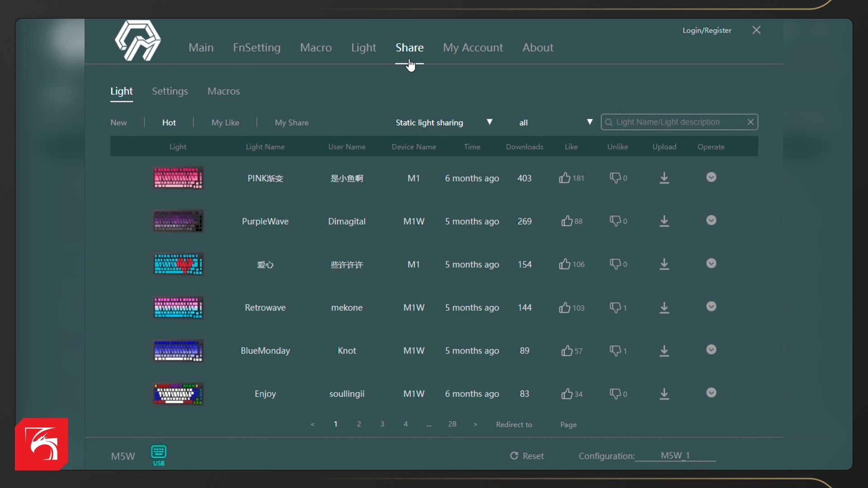This screenshot has width=868, height=488.
Task: Open the Static light sharing dropdown
Action: click(x=443, y=122)
